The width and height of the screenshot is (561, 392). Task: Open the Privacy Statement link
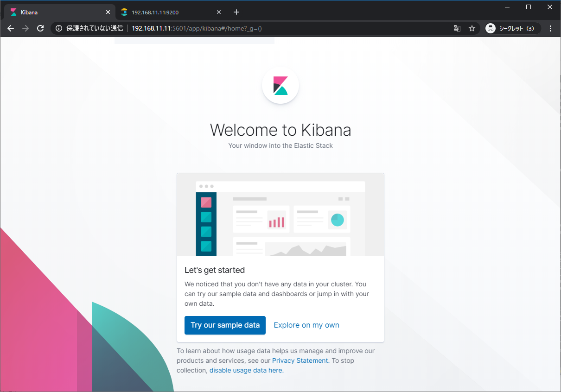point(300,360)
